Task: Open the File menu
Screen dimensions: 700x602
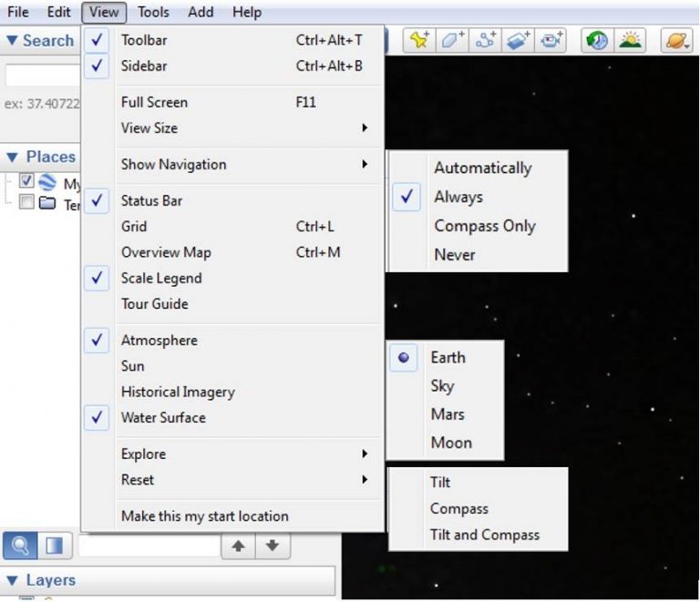Action: tap(18, 12)
